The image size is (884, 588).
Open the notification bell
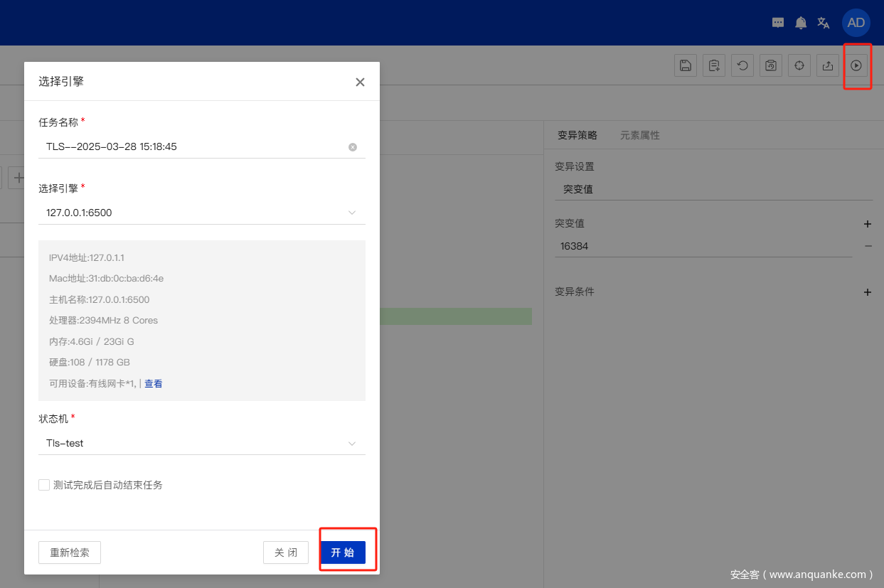801,23
